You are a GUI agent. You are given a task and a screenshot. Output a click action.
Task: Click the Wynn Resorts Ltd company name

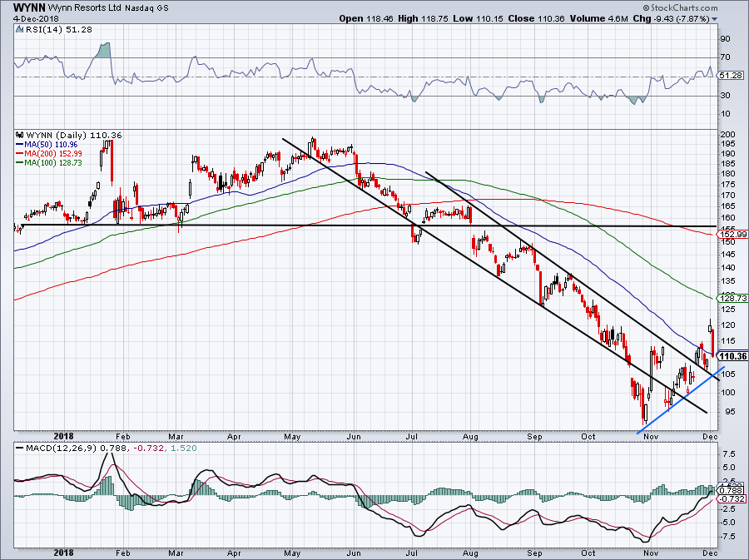coord(86,8)
